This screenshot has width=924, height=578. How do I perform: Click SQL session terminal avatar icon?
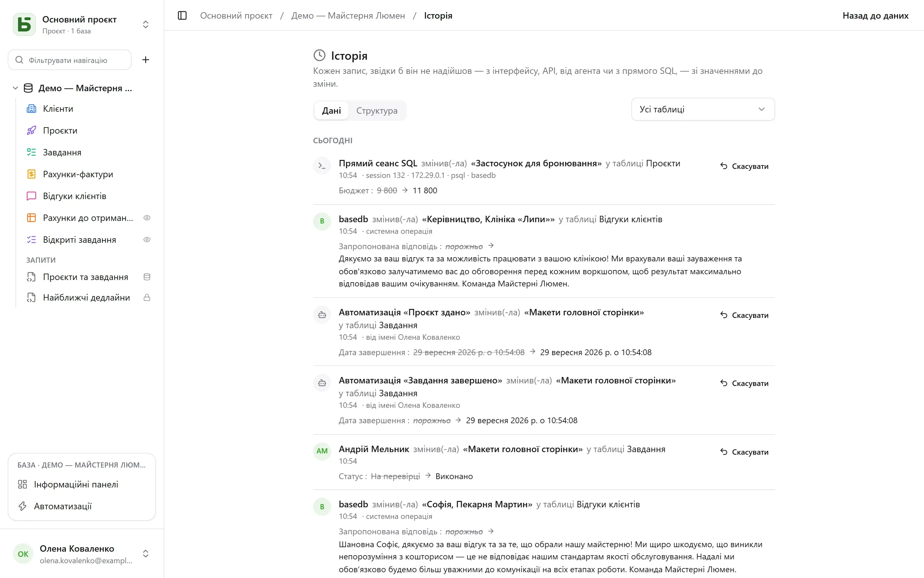[322, 166]
